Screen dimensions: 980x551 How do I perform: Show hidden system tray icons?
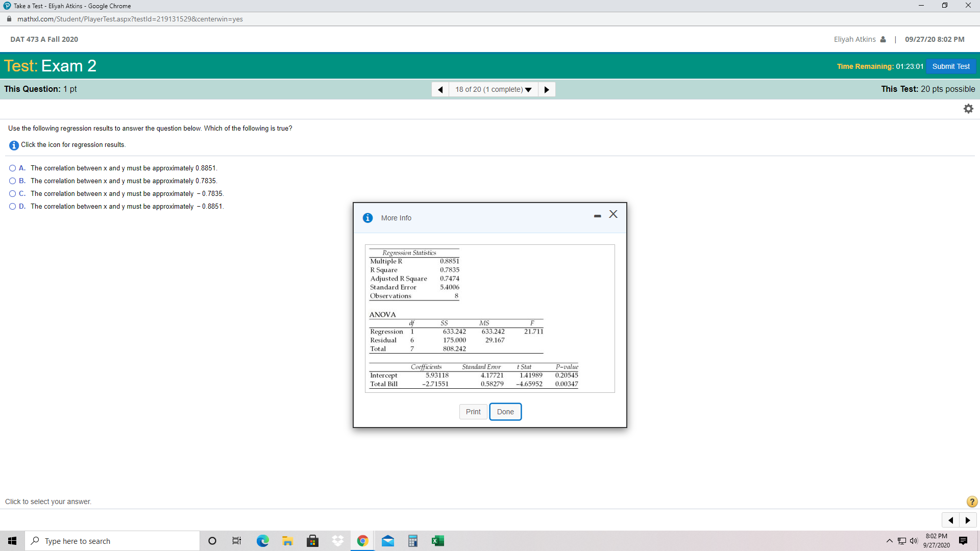click(889, 541)
